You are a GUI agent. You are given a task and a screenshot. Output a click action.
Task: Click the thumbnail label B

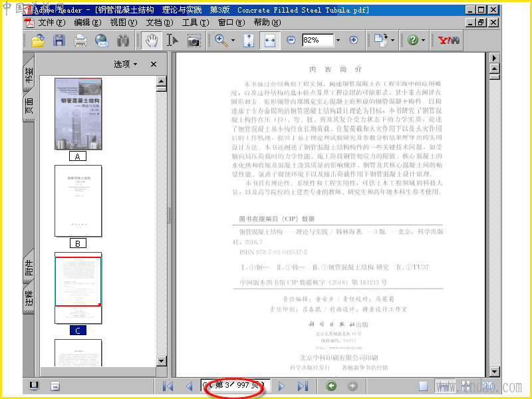[x=78, y=243]
